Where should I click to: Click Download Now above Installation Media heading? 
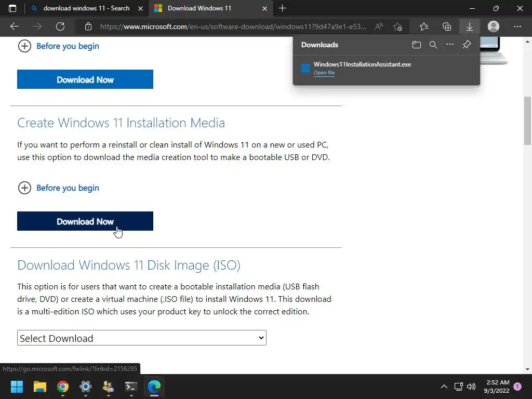pyautogui.click(x=85, y=79)
